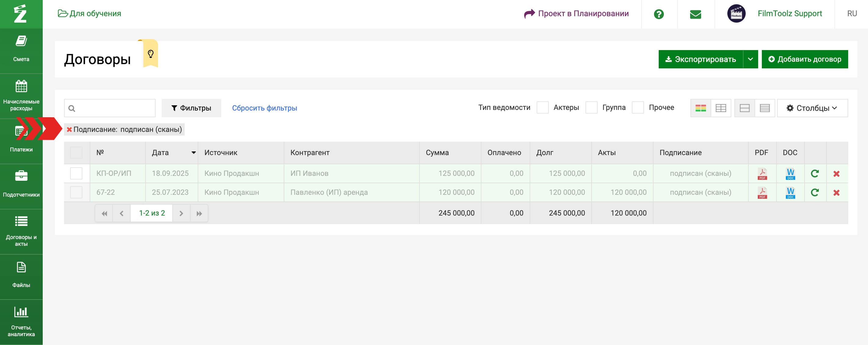Screen dimensions: 868x345
Task: Switch to colored rows table view
Action: (700, 108)
